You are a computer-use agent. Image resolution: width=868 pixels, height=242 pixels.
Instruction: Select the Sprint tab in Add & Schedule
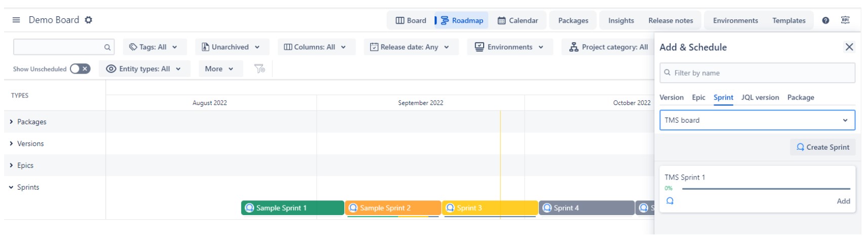click(x=723, y=97)
